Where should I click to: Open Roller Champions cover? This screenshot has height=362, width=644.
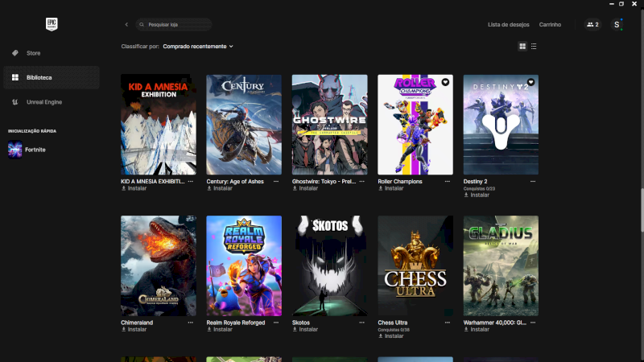tap(415, 125)
